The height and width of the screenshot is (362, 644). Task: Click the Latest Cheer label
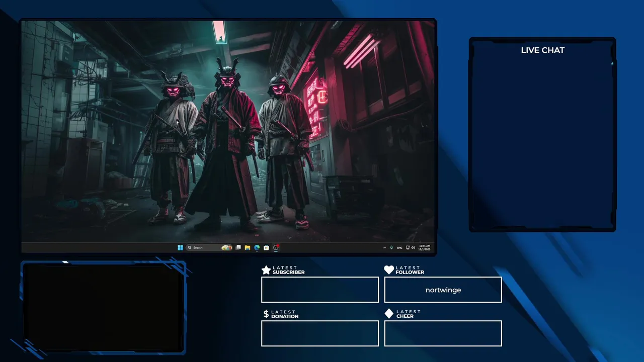coord(408,314)
